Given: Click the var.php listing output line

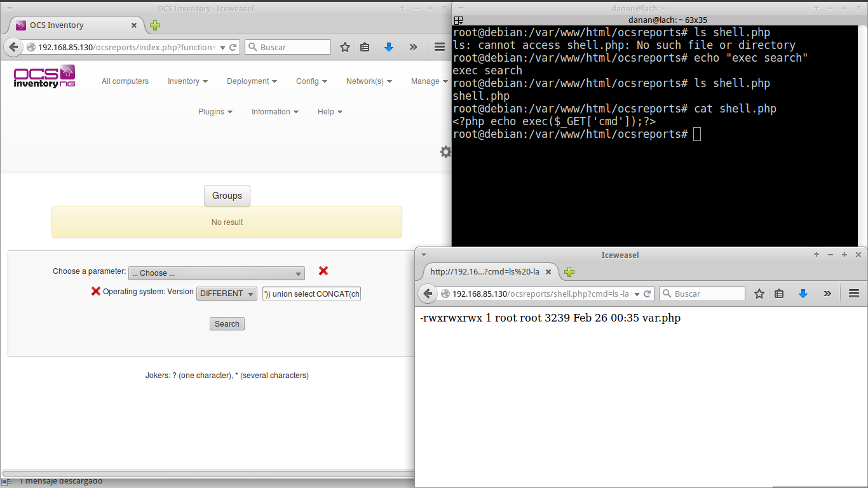Looking at the screenshot, I should pos(550,318).
